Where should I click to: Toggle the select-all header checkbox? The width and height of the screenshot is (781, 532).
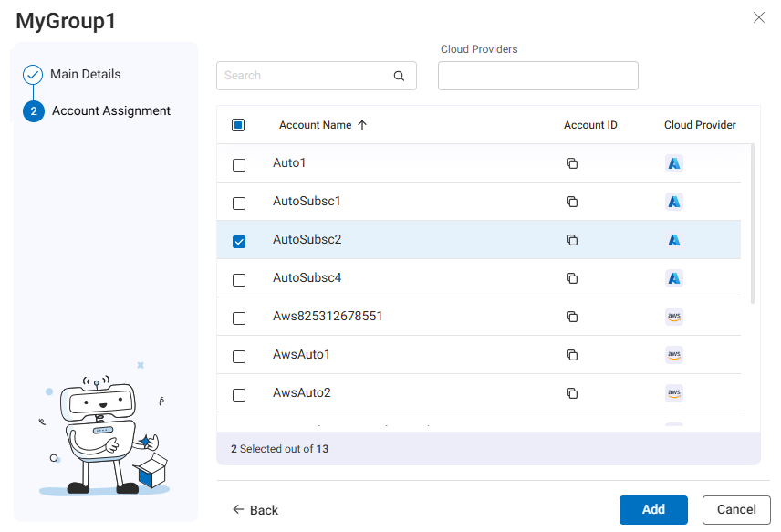click(238, 125)
